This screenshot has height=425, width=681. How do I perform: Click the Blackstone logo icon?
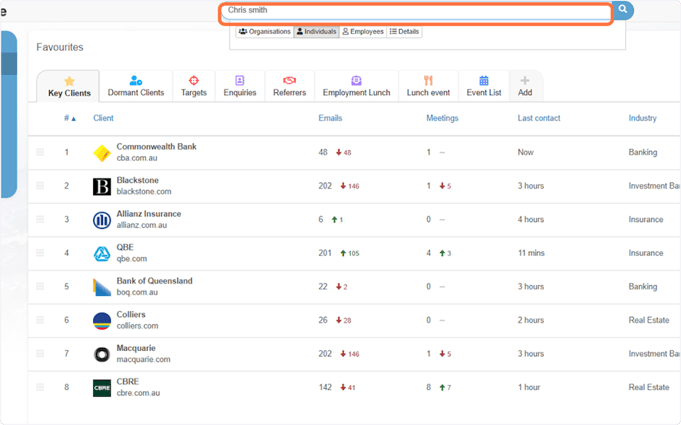click(102, 187)
